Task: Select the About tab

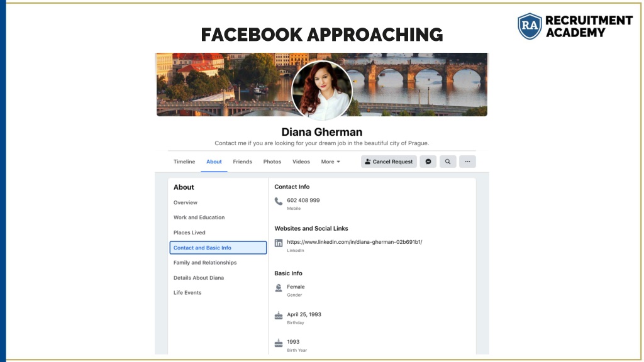Action: click(x=214, y=162)
